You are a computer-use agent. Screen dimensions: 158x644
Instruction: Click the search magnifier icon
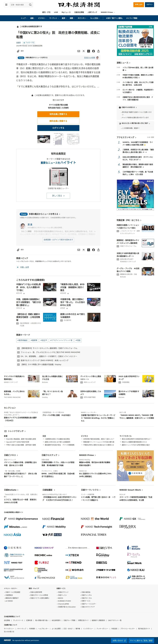click(x=30, y=5)
